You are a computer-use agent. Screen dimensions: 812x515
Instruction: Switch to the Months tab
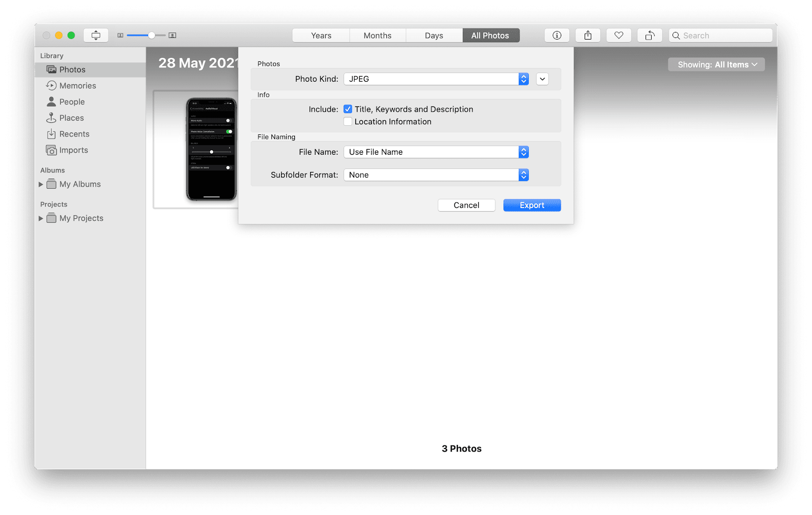click(x=377, y=36)
